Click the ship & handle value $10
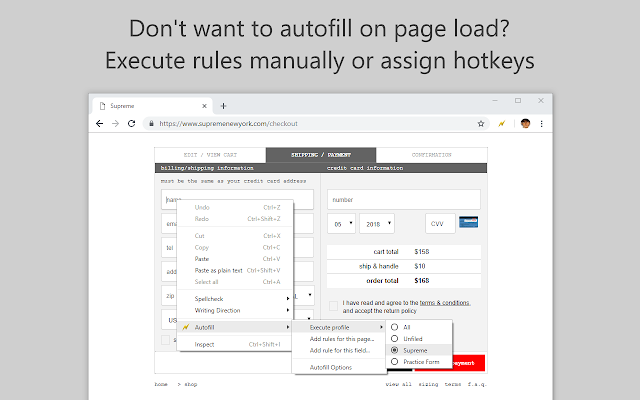640x400 pixels. [x=420, y=266]
